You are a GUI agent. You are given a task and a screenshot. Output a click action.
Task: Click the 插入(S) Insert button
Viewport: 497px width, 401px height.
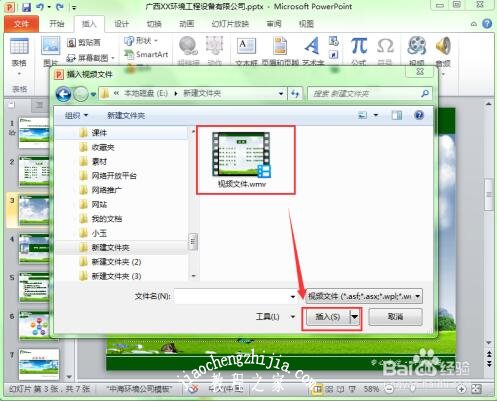328,317
